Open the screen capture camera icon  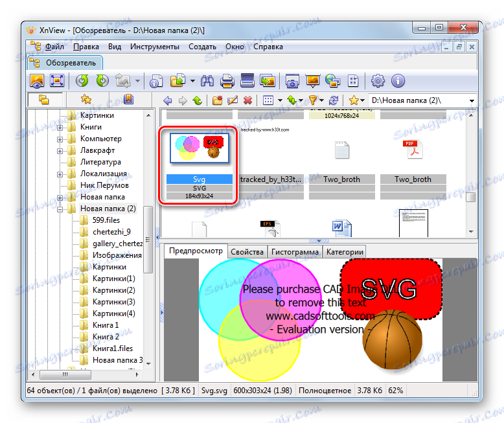click(292, 82)
